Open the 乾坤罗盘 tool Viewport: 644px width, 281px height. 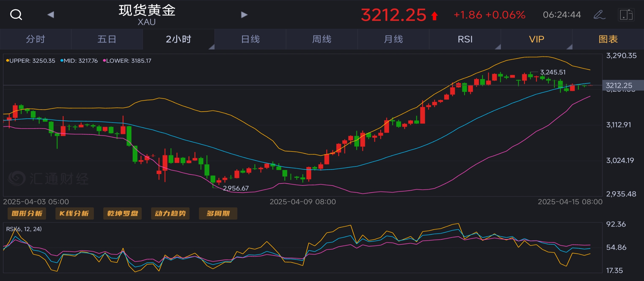point(122,213)
